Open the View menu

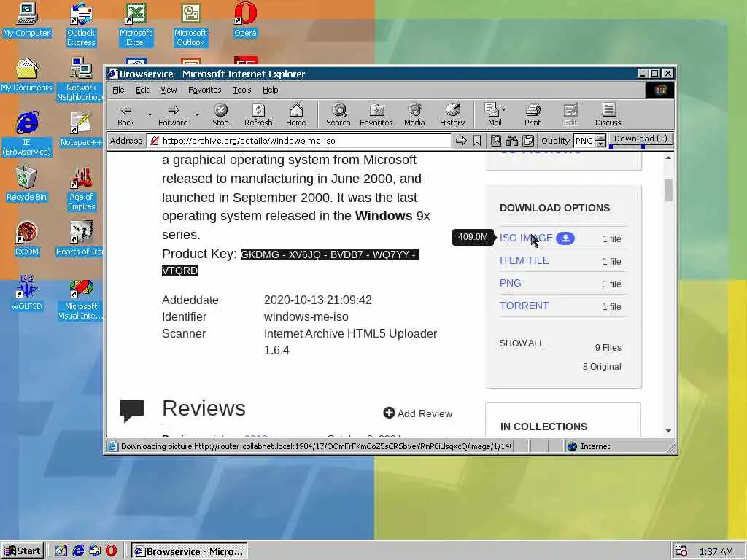click(169, 90)
